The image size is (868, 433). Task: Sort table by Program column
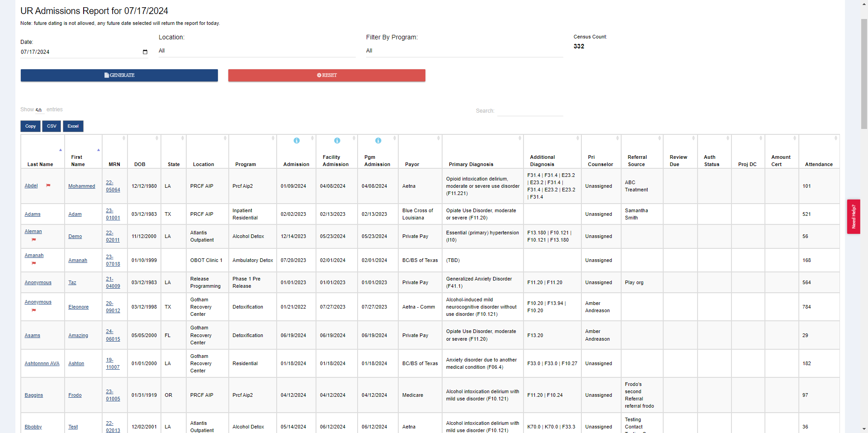253,152
